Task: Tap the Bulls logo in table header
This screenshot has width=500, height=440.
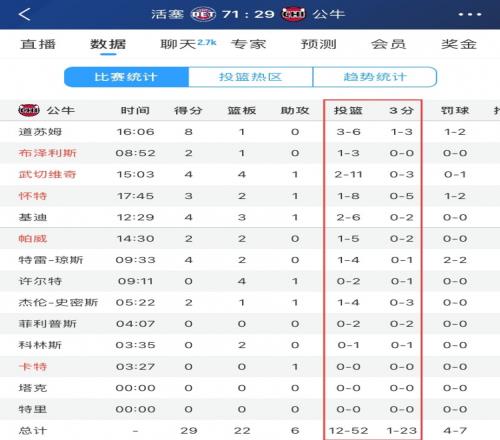Action: click(x=29, y=110)
